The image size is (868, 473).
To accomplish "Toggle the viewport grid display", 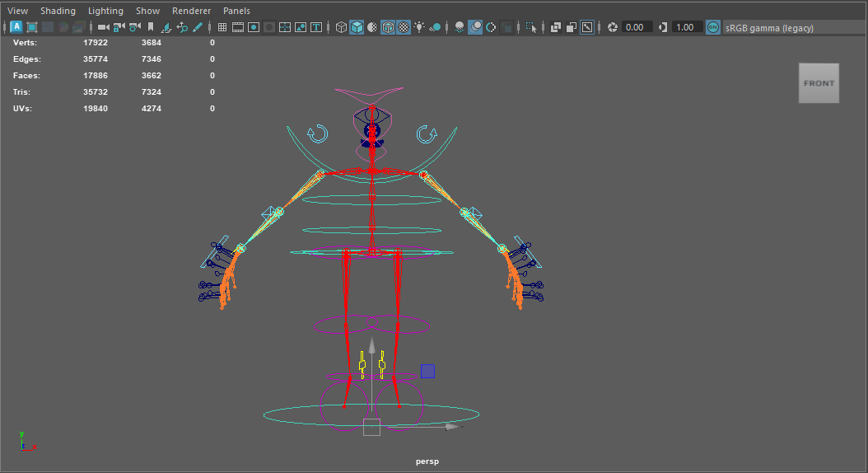I will click(222, 27).
